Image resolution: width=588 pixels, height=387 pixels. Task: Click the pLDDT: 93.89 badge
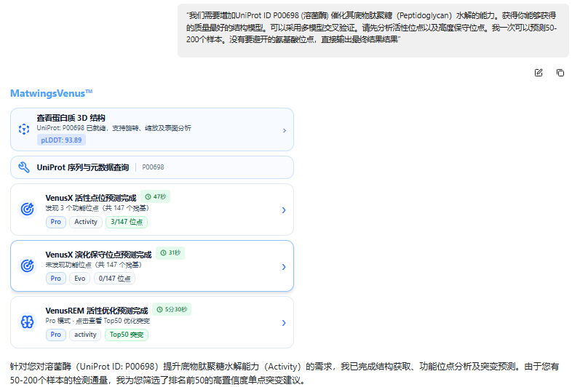click(62, 140)
